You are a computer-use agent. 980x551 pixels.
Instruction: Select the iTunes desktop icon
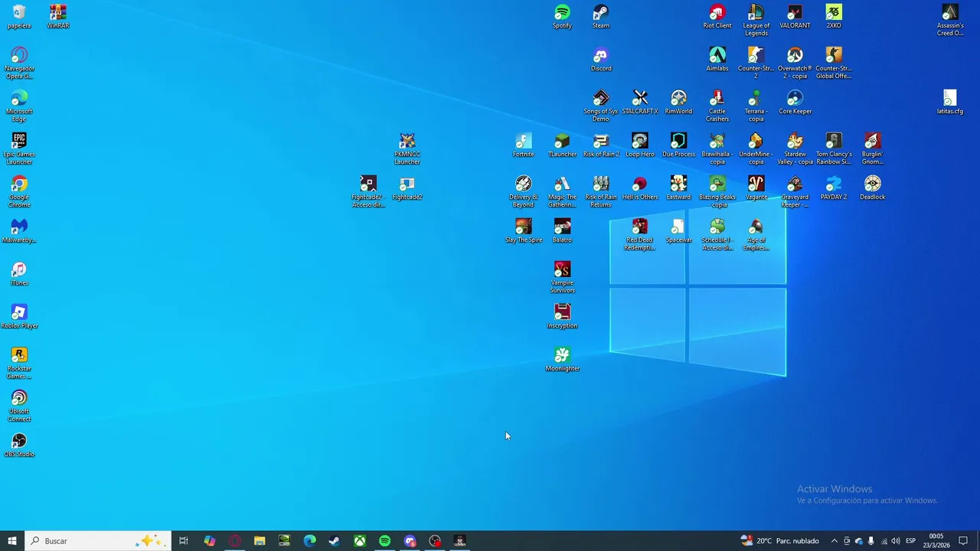pyautogui.click(x=19, y=274)
